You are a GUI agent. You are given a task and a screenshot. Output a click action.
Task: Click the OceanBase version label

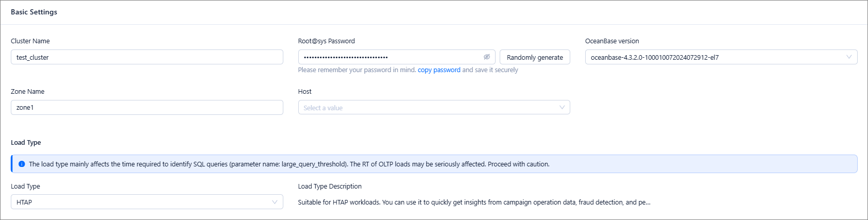(612, 41)
